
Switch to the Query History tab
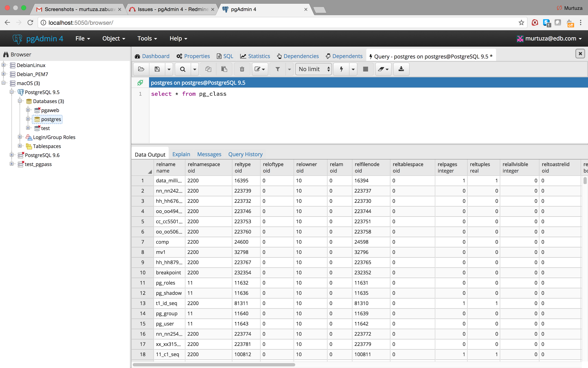(x=245, y=154)
